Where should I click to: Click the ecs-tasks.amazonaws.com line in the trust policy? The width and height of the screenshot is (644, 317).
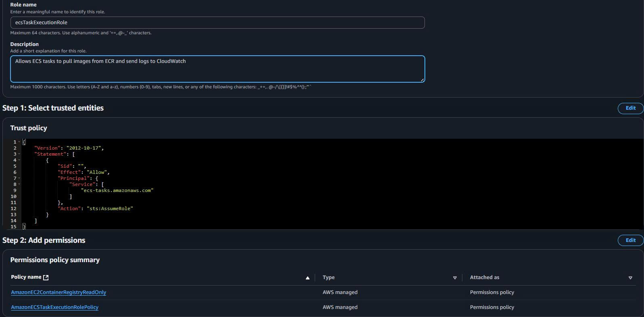coord(117,190)
